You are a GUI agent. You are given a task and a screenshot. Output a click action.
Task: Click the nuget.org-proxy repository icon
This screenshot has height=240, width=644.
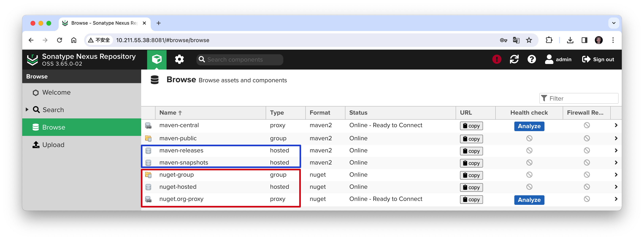point(148,199)
